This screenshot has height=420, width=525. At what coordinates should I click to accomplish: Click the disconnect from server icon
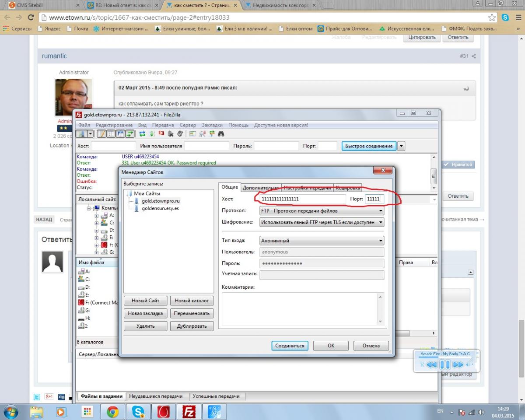click(x=171, y=134)
